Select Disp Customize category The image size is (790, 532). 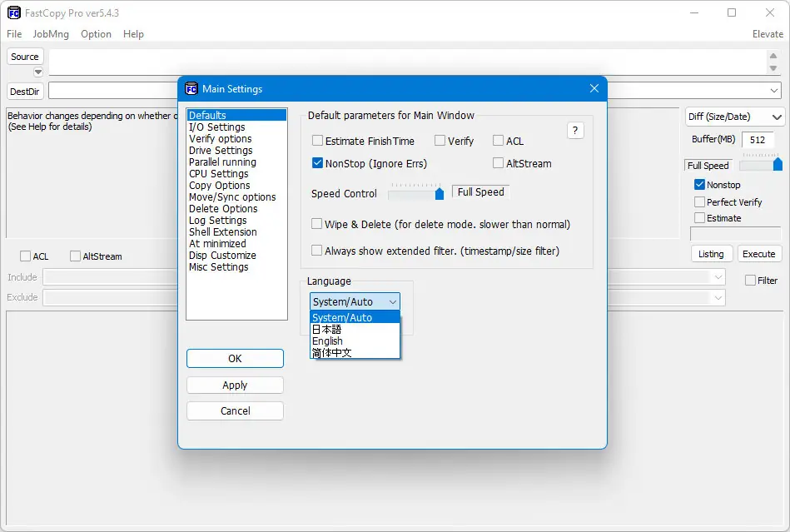(236, 256)
